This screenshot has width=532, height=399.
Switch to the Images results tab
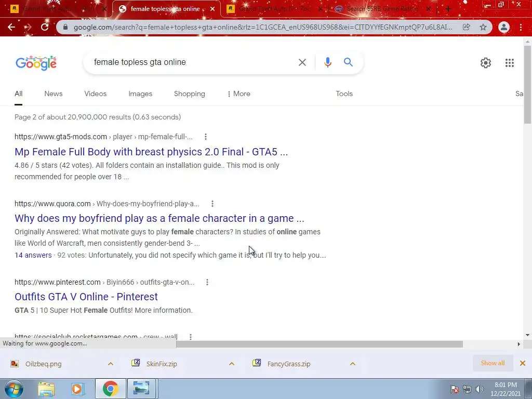pyautogui.click(x=140, y=94)
